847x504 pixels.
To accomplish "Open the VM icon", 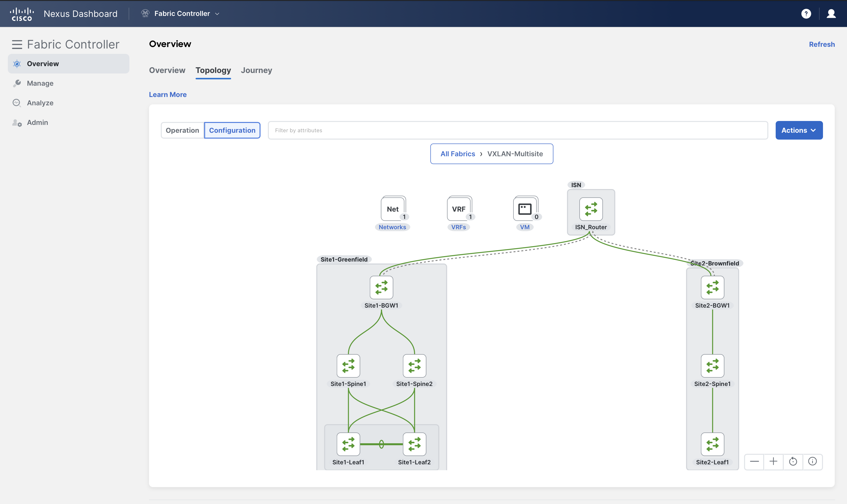I will pyautogui.click(x=525, y=208).
